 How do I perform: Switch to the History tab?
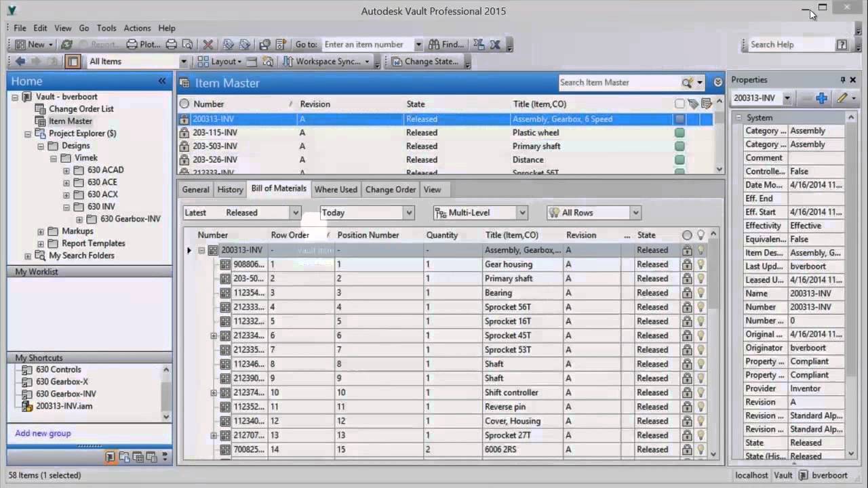pos(230,190)
